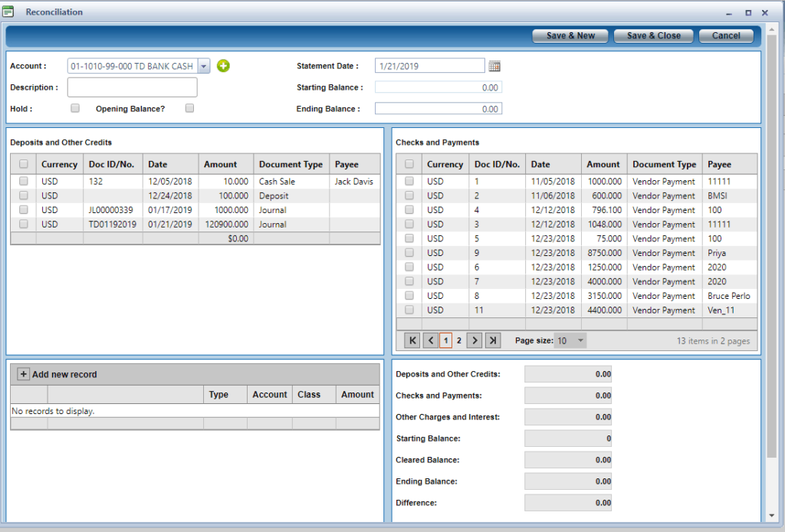Screen dimensions: 785x532
Task: Jump to last page of payments
Action: click(x=493, y=340)
